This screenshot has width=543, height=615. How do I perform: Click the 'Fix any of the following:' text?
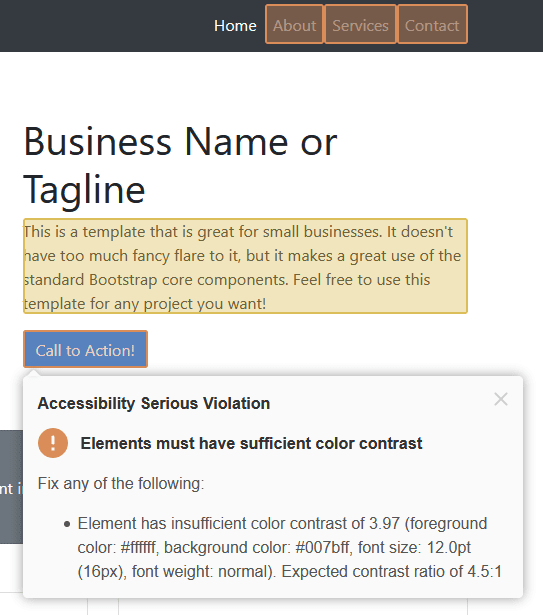(121, 483)
